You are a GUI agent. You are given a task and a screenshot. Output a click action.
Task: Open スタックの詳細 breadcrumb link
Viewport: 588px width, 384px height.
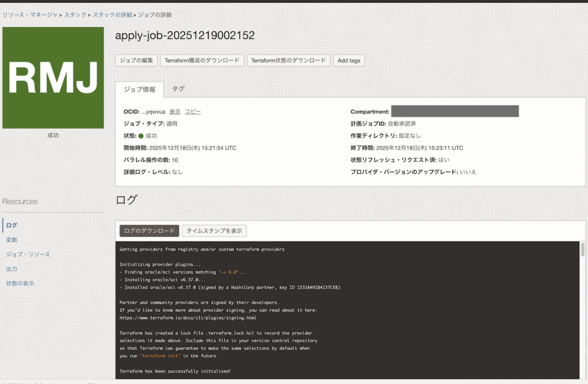pos(112,15)
